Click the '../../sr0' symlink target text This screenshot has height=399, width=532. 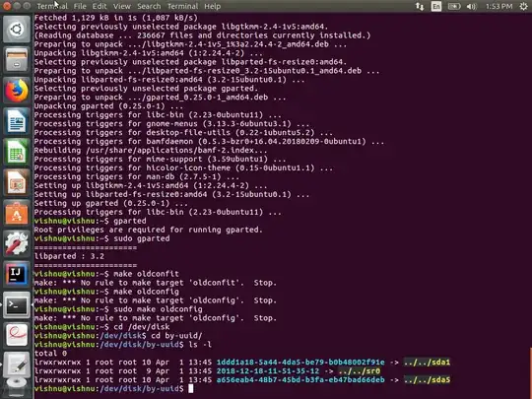pyautogui.click(x=359, y=371)
